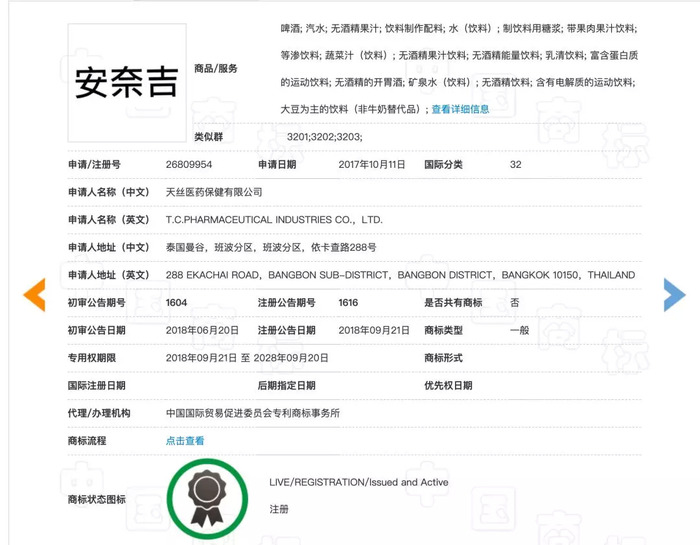
Task: Click the 优先权日期 label
Action: [448, 386]
